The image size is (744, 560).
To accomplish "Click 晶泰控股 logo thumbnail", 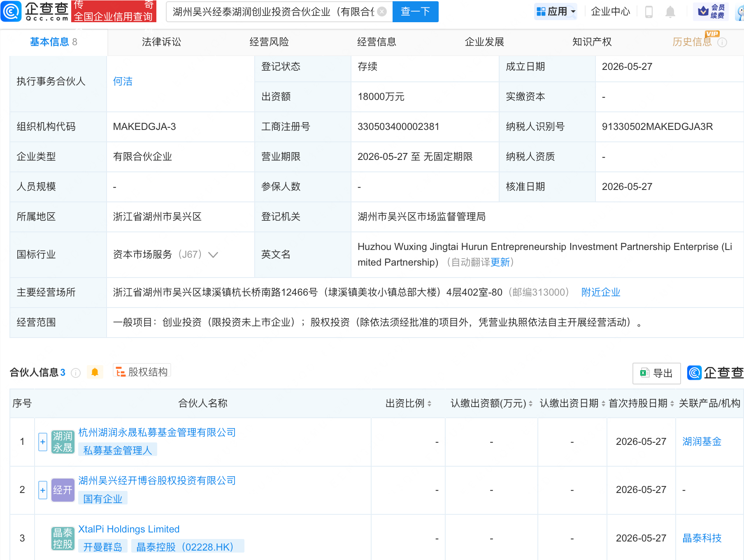I will point(63,539).
